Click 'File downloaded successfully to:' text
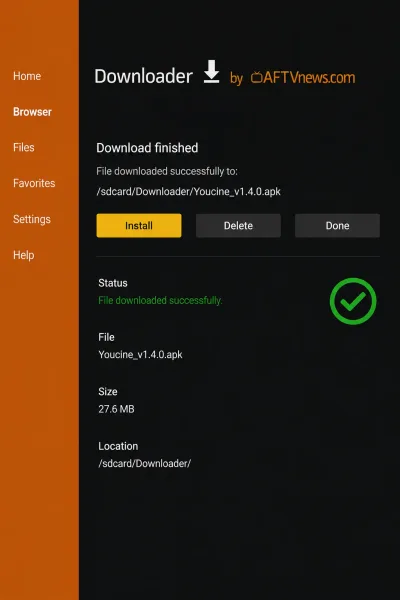Viewport: 400px width, 600px height. point(167,171)
